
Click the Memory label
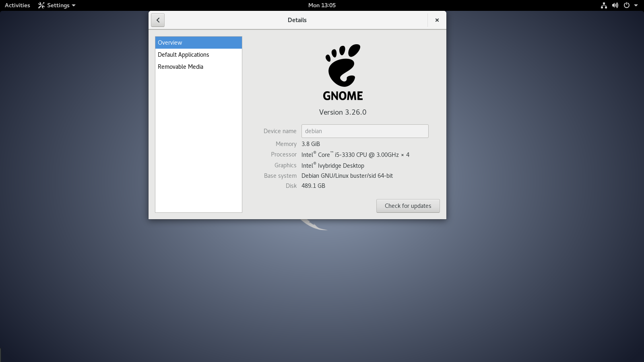tap(286, 144)
